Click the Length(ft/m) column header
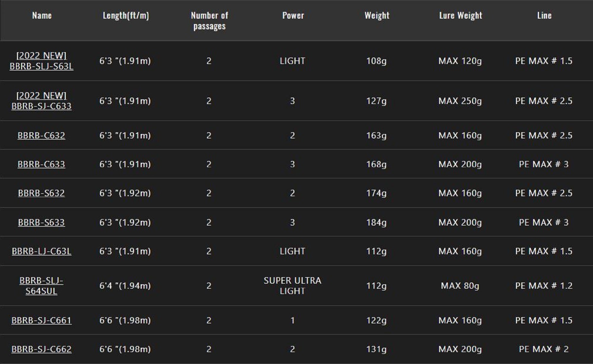This screenshot has height=364, width=593. click(x=126, y=15)
